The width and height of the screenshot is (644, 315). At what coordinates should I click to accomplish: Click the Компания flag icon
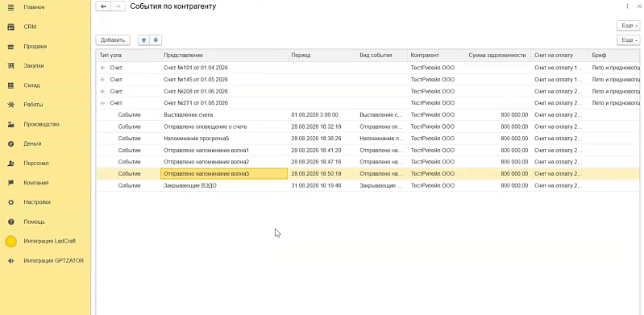point(11,183)
